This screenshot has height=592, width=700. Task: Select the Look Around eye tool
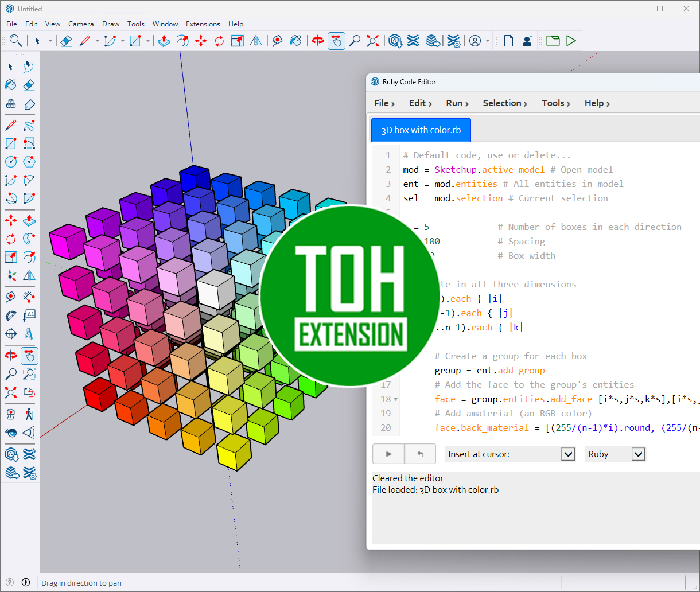(x=10, y=433)
